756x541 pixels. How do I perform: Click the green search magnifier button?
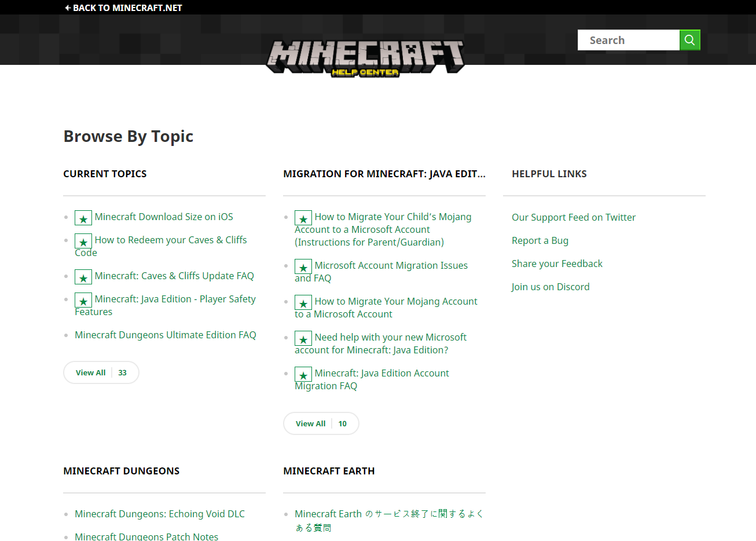(689, 40)
